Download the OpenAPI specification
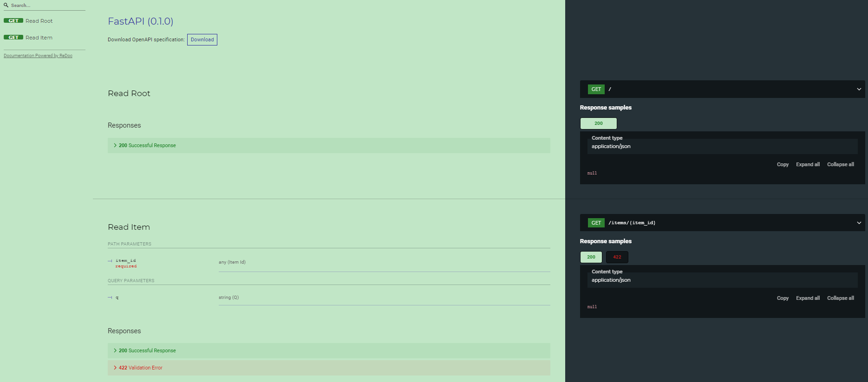Image resolution: width=868 pixels, height=382 pixels. point(202,39)
